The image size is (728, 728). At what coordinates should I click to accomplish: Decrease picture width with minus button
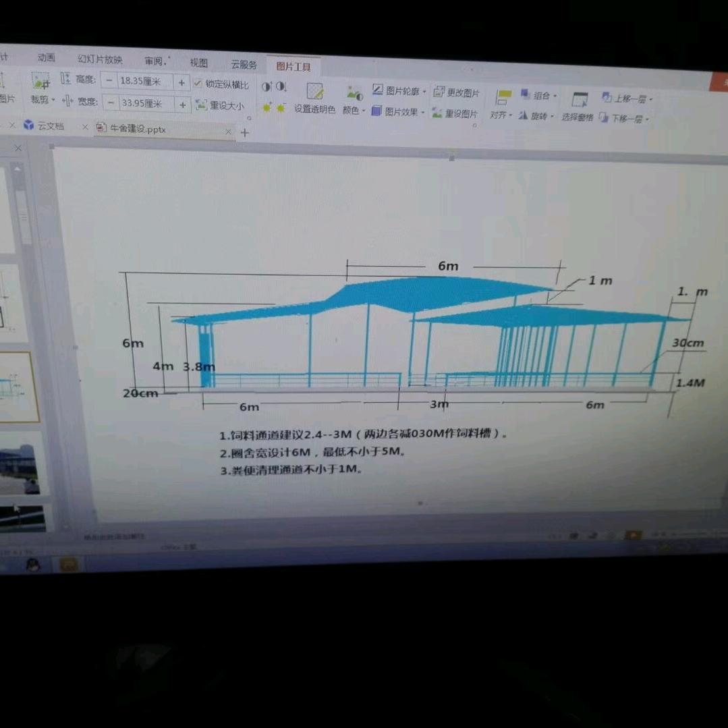pyautogui.click(x=109, y=103)
